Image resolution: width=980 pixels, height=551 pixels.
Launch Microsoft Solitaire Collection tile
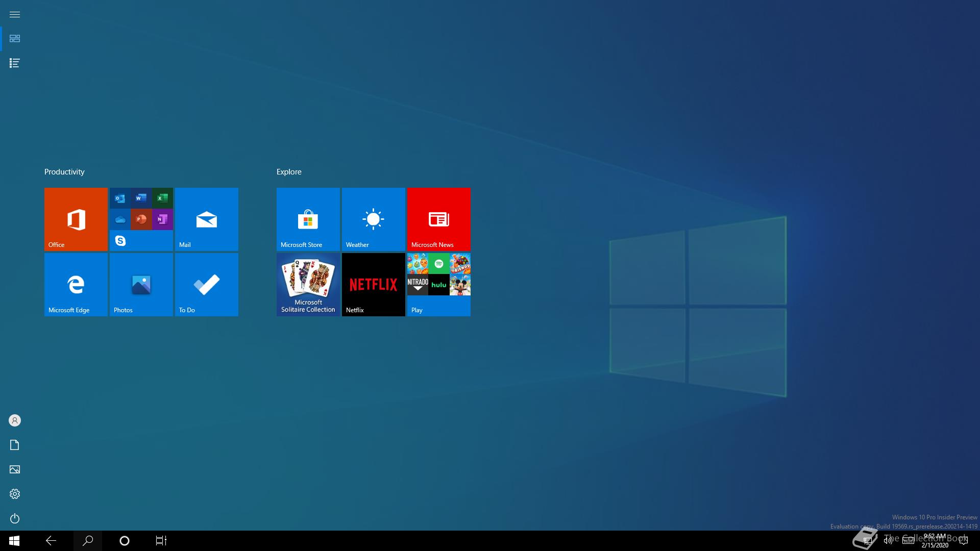308,285
